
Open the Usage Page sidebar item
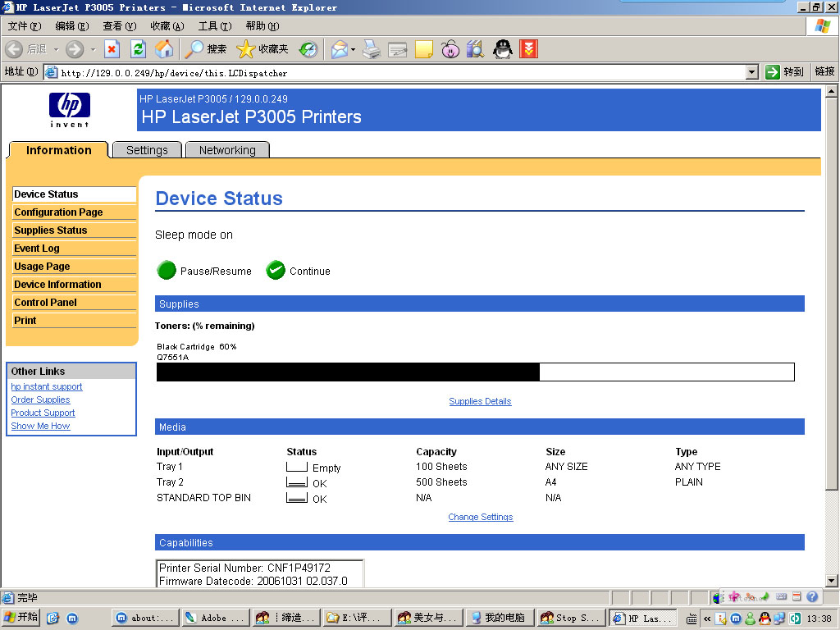pos(74,267)
